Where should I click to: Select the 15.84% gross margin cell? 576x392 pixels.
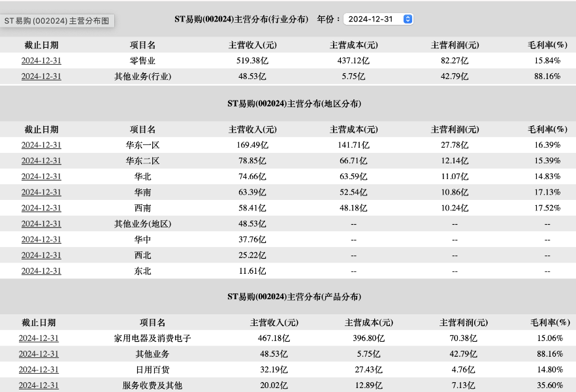pos(547,61)
